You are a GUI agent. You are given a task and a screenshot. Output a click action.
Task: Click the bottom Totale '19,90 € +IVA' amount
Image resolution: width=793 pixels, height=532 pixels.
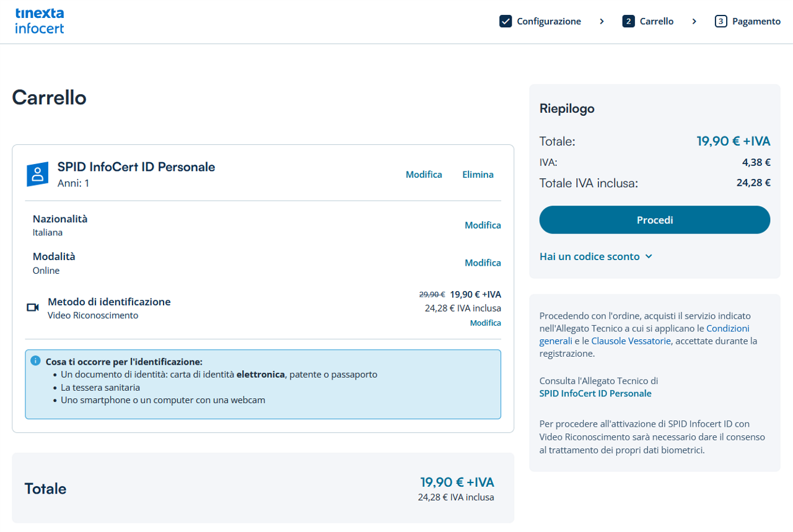click(457, 482)
